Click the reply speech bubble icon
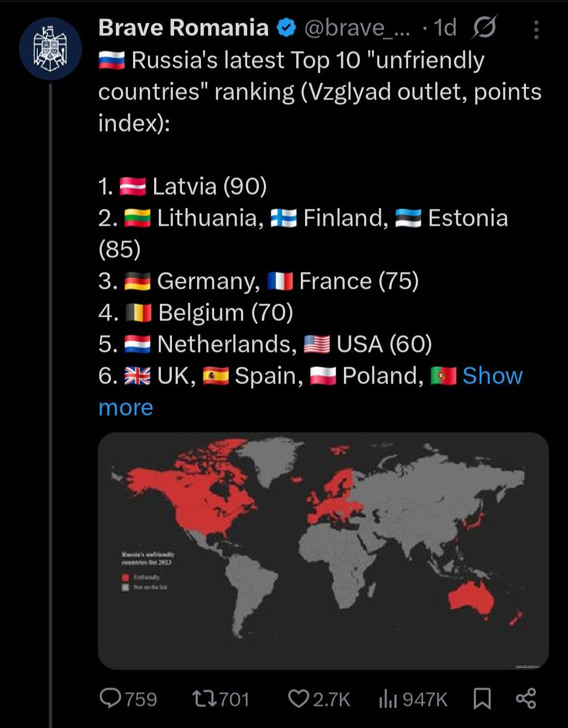Image resolution: width=568 pixels, height=728 pixels. pos(110,699)
